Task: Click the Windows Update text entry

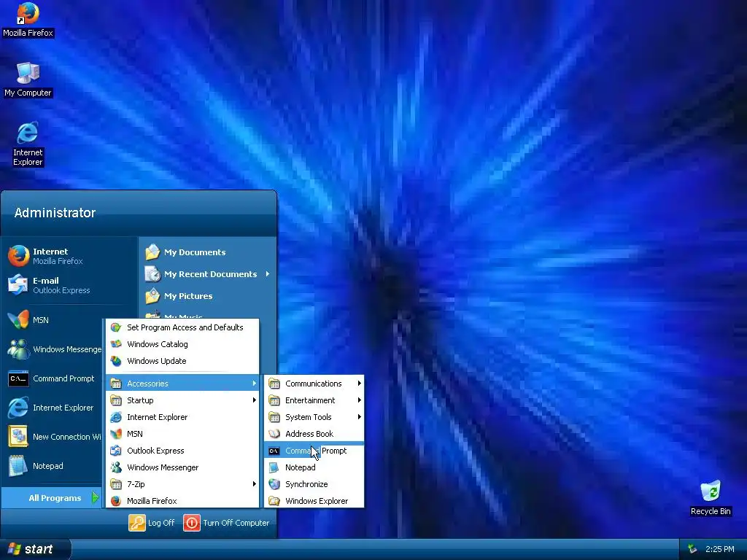Action: (x=156, y=361)
